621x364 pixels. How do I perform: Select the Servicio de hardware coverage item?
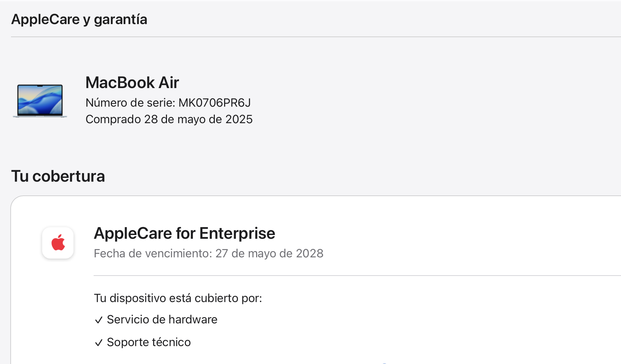(162, 320)
